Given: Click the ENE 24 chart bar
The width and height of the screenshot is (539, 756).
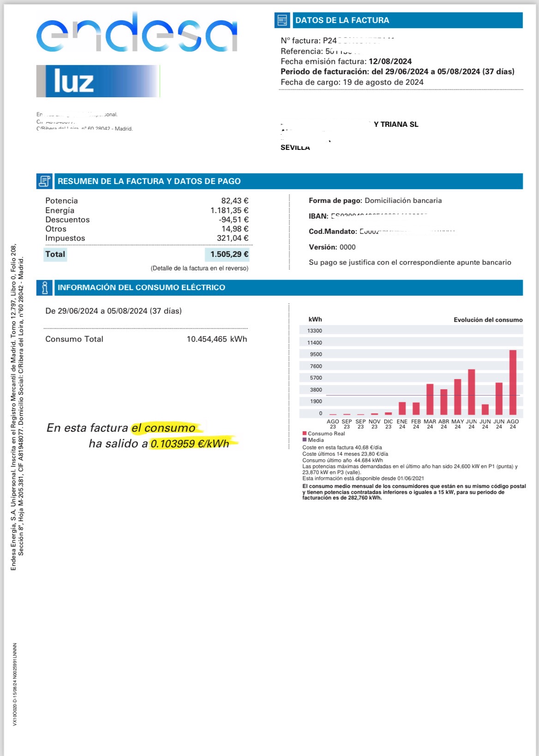Looking at the screenshot, I should coord(402,408).
